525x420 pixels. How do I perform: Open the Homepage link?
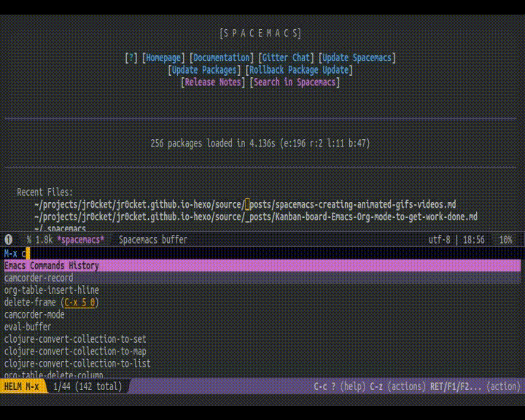[x=163, y=58]
